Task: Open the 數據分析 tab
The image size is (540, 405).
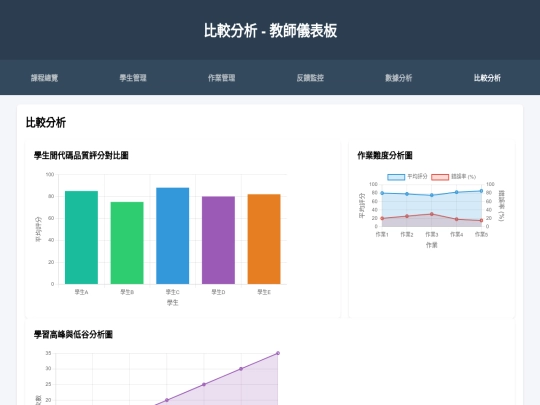Action: (399, 78)
